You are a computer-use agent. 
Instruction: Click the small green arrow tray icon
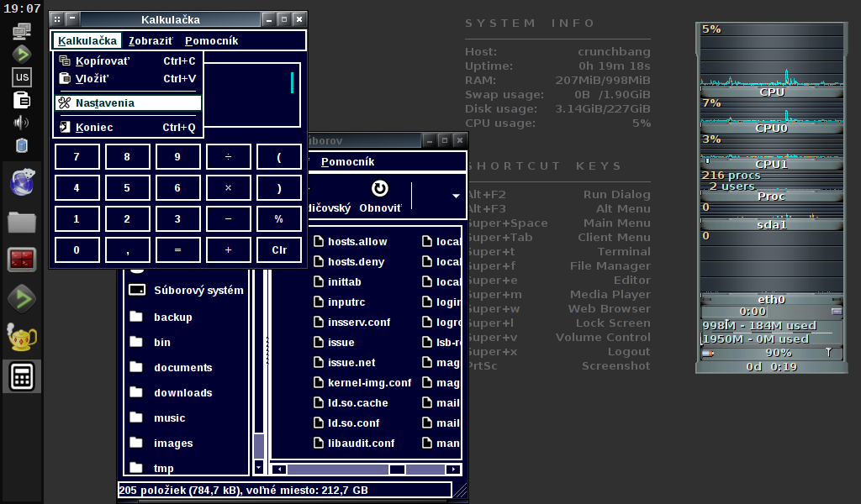(x=22, y=55)
